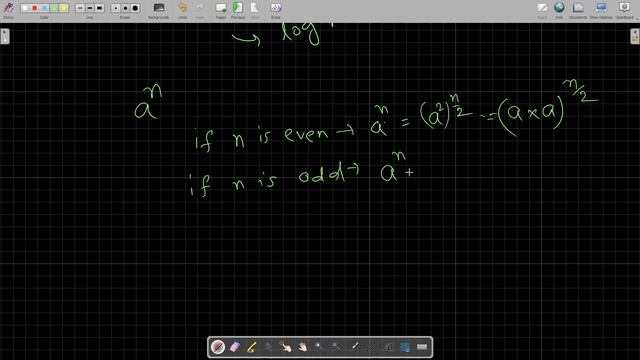Open the Backgrounds chooser

[x=158, y=9]
